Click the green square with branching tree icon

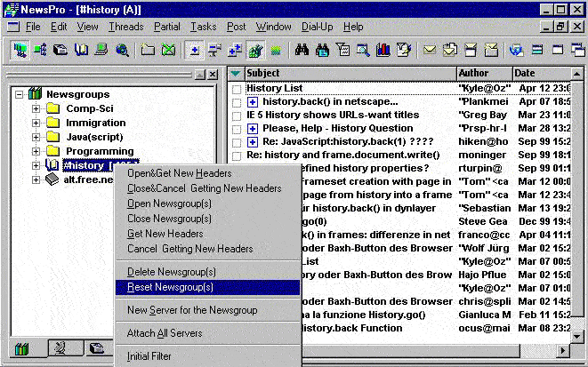40,50
